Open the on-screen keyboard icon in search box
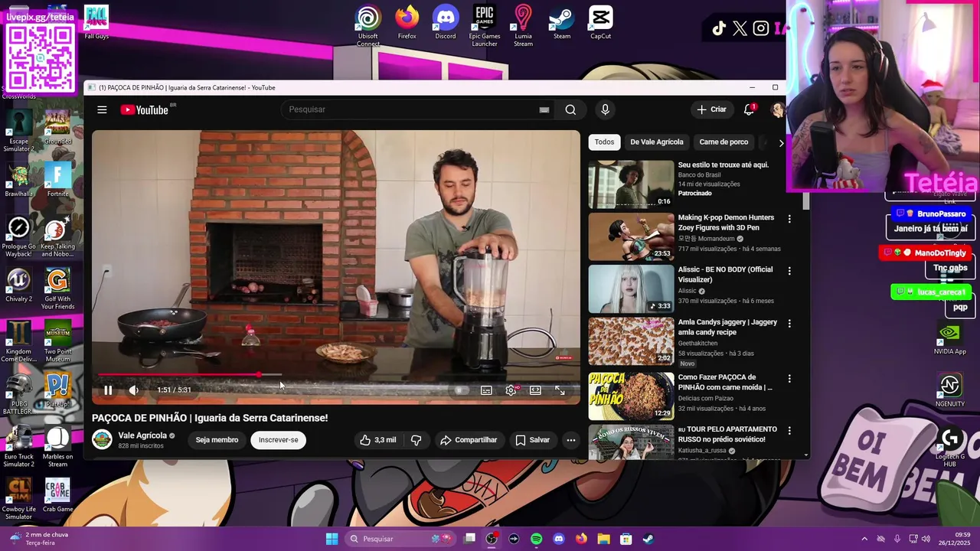Viewport: 980px width, 551px height. click(x=544, y=109)
